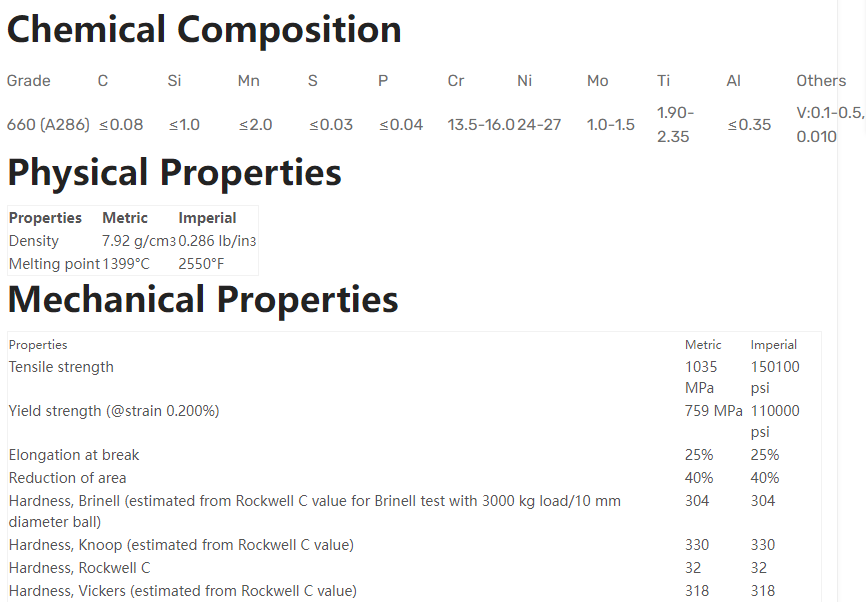Select the Melting point row label
This screenshot has width=866, height=602.
54,264
